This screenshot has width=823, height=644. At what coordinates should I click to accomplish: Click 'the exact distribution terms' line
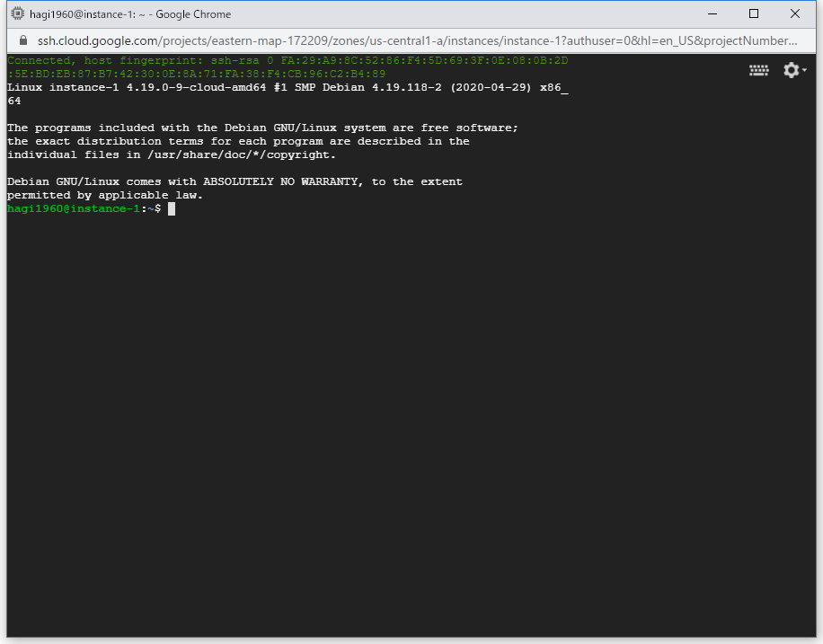[238, 142]
